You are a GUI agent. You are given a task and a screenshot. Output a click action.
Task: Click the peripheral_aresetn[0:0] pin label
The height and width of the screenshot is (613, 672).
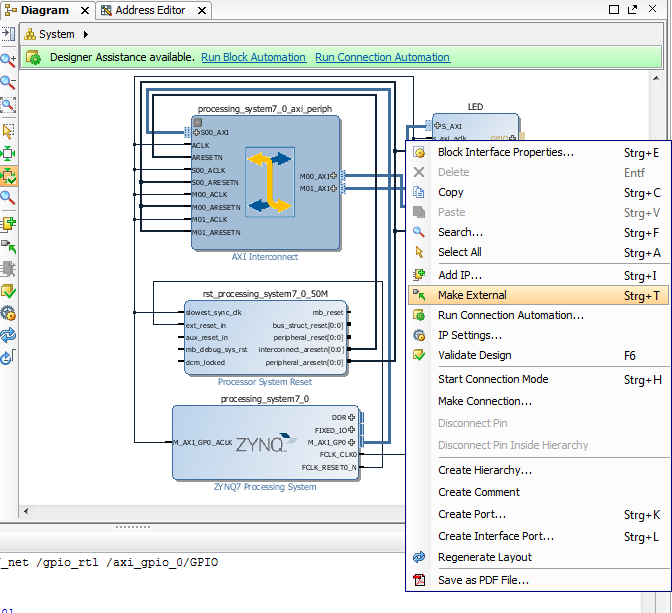[x=304, y=363]
